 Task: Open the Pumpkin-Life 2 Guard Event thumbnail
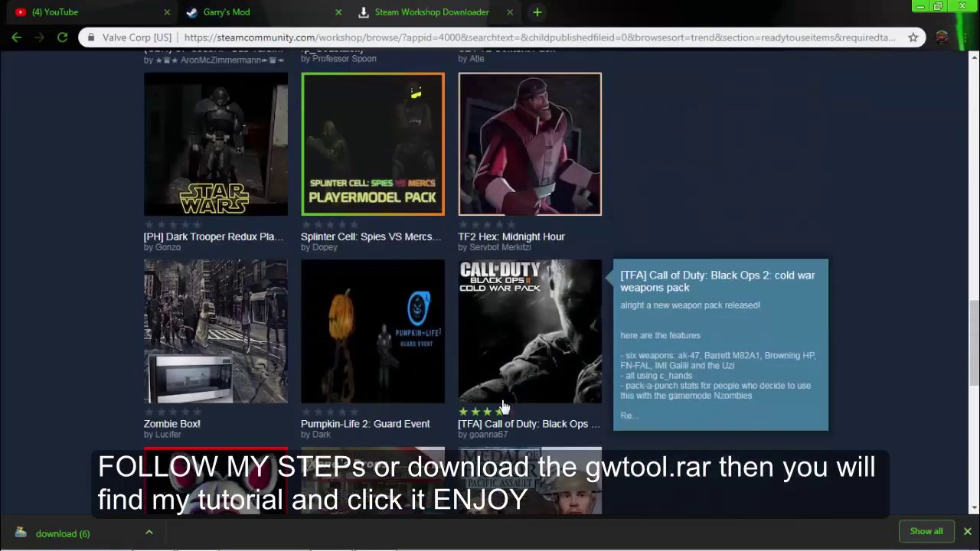tap(373, 331)
